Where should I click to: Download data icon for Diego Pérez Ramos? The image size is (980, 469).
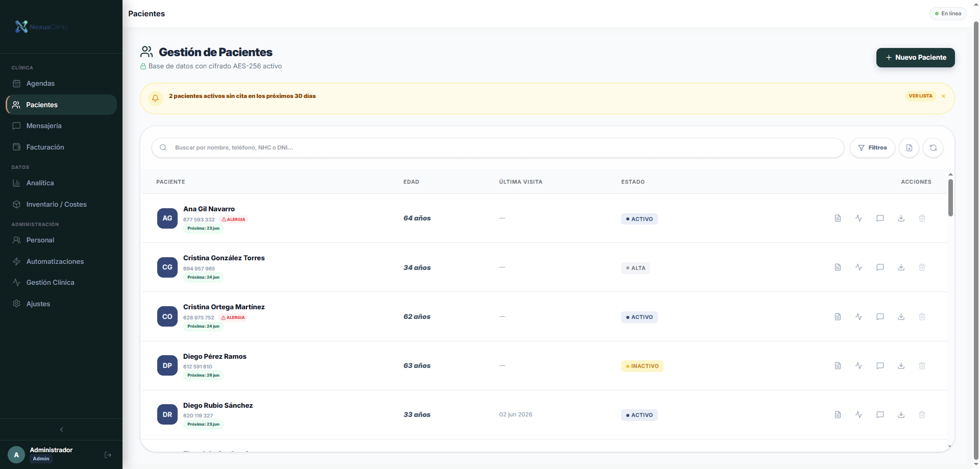(901, 366)
